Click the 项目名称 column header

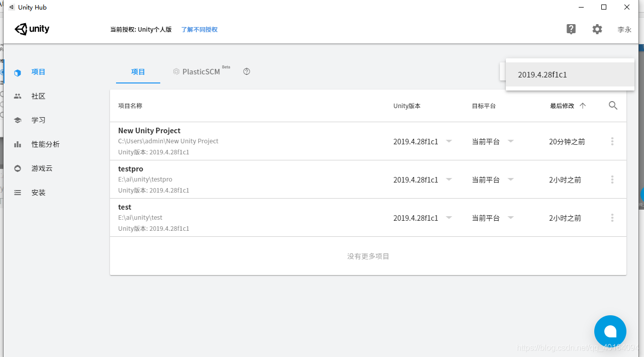[130, 106]
